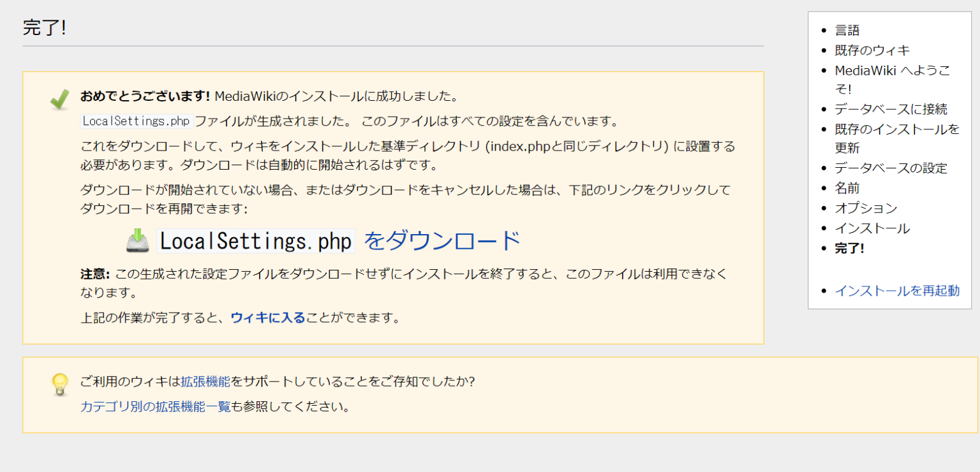Select データベースに接続 step

click(891, 109)
